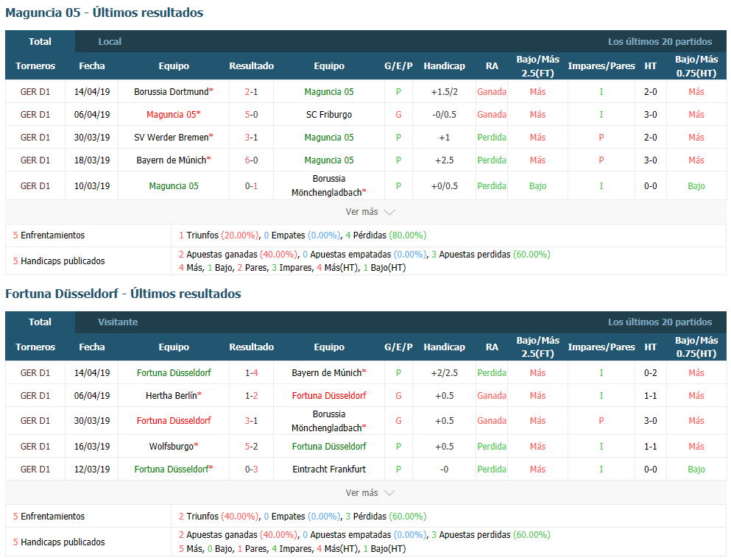Image resolution: width=731 pixels, height=560 pixels.
Task: Click '1 Triunfos (20.00%)' Maguncia summary
Action: point(219,235)
